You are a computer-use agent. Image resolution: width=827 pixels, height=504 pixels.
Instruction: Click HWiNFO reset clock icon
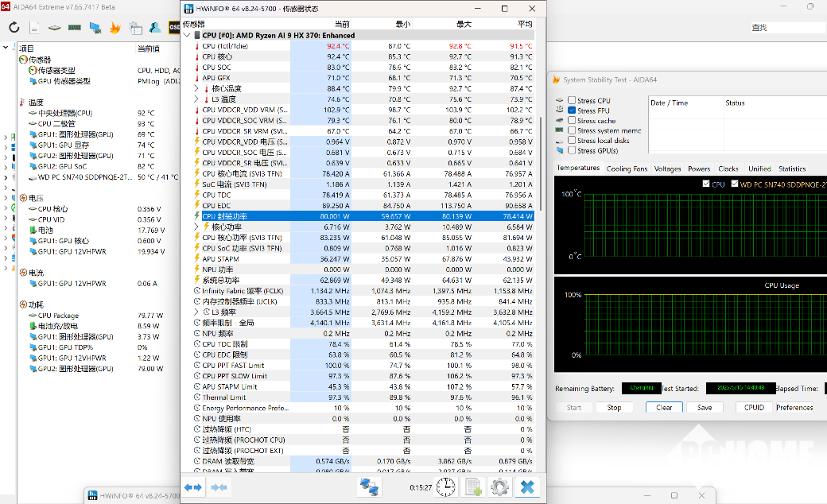click(445, 487)
